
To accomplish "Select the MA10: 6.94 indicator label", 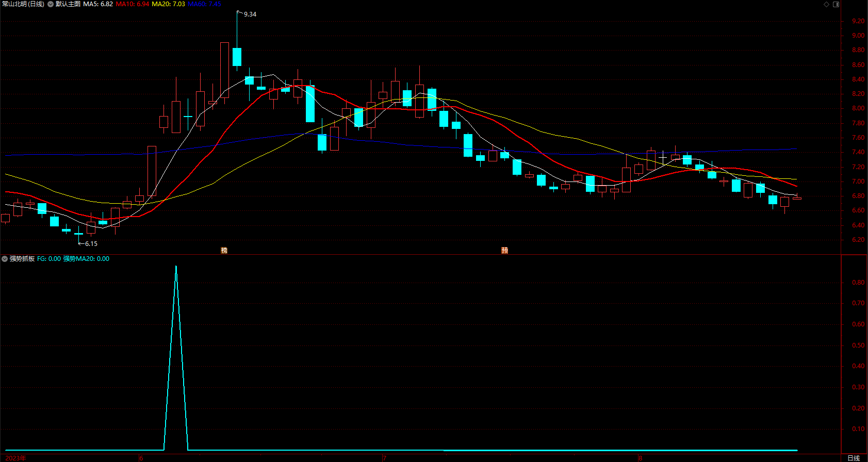I will [x=133, y=4].
